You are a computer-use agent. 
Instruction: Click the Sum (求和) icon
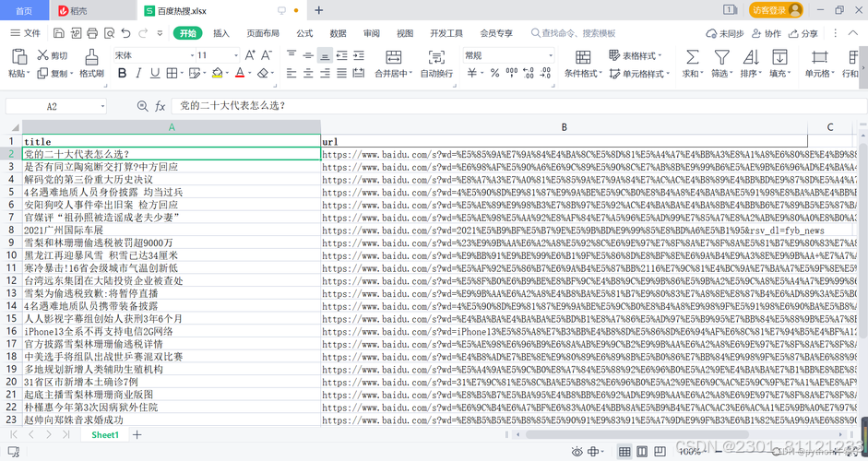[x=692, y=64]
